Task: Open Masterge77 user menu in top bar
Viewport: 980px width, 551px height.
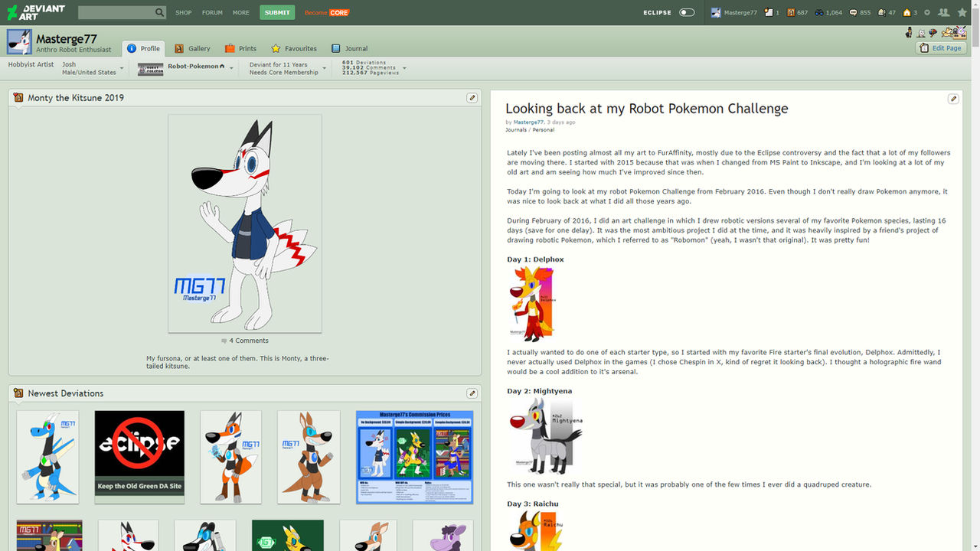Action: pyautogui.click(x=734, y=12)
